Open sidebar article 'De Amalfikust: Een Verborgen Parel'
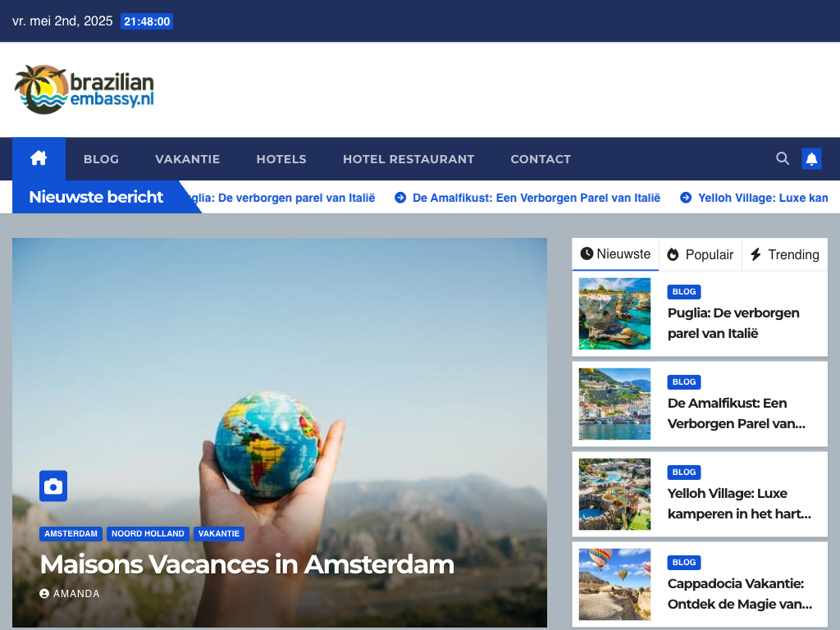Screen dimensions: 840x630 coord(736,413)
